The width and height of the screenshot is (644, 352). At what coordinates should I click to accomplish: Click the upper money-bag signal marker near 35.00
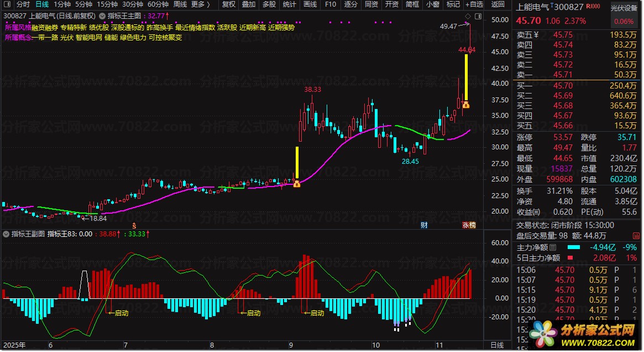click(466, 105)
